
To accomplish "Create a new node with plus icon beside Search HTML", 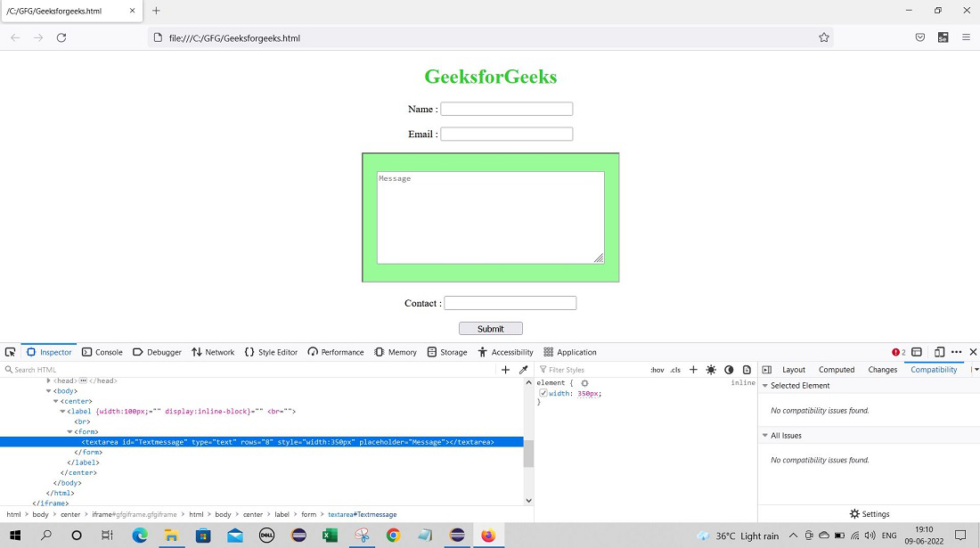I will pos(506,370).
